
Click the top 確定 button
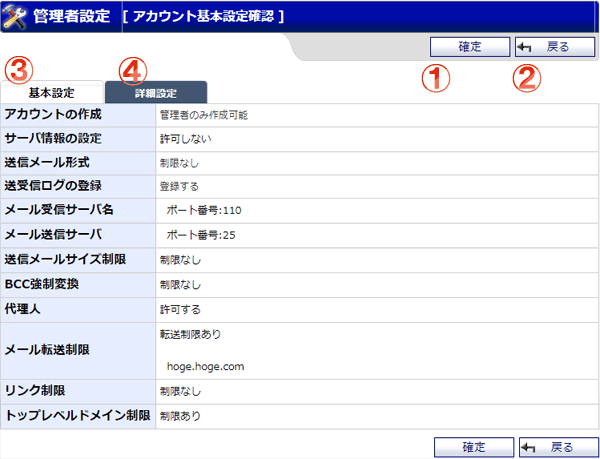470,47
